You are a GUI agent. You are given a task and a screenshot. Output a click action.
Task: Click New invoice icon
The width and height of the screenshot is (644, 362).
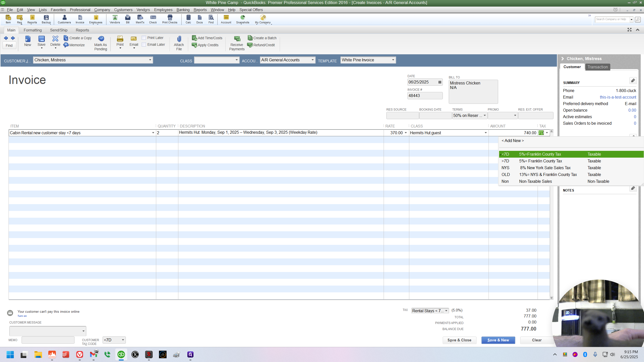28,41
